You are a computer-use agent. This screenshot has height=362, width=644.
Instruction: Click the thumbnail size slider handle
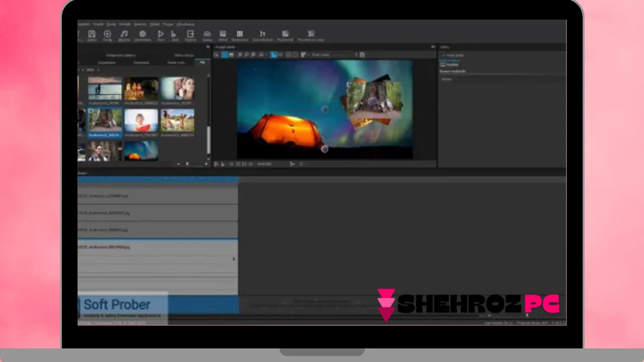(187, 164)
